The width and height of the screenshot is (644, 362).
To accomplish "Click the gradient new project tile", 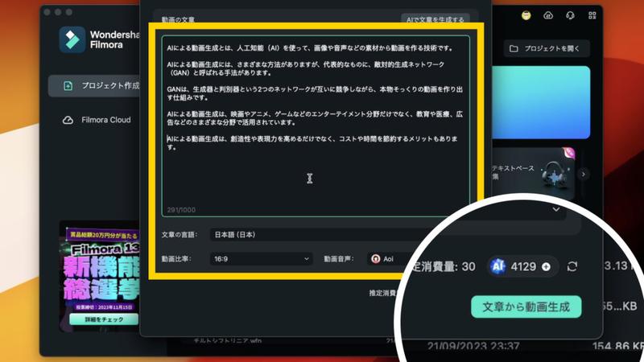I will pyautogui.click(x=541, y=102).
